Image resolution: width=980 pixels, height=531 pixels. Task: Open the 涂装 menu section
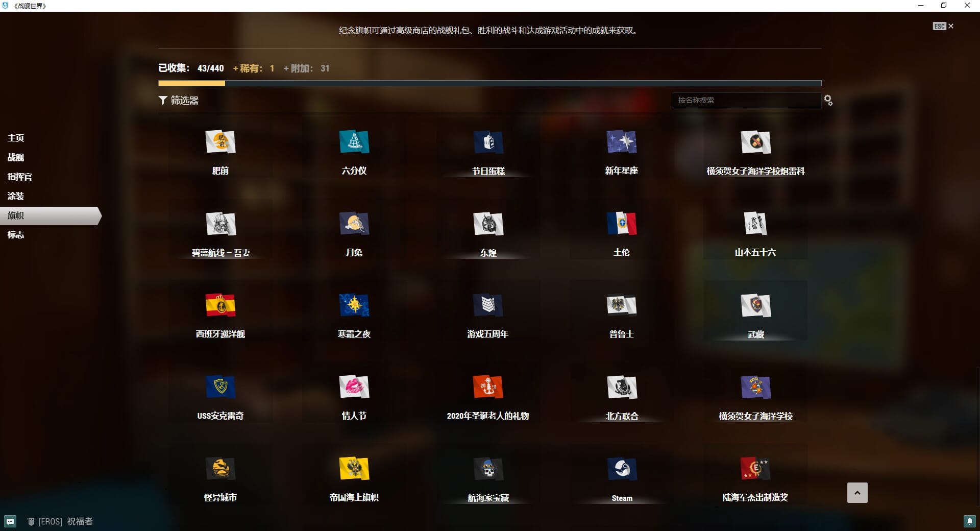pos(16,196)
